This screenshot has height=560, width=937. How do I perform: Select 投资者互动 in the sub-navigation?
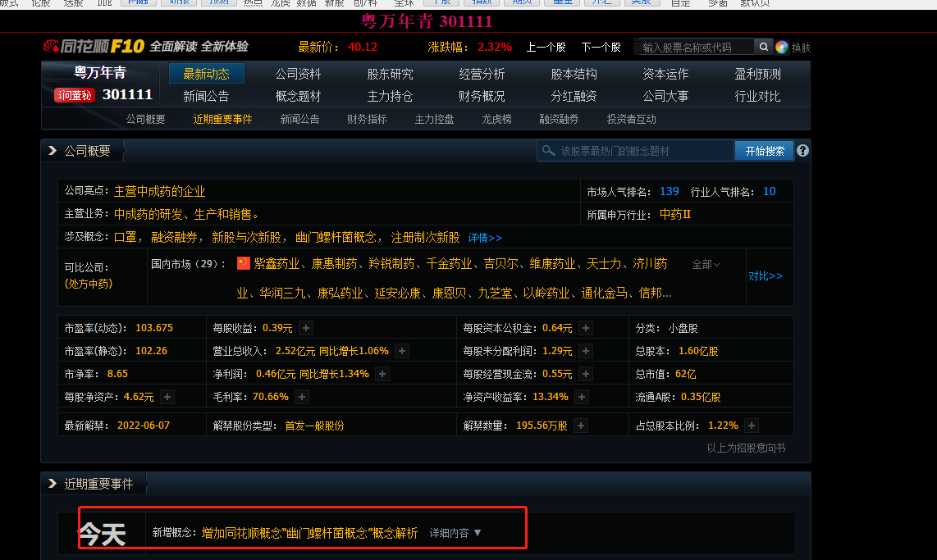coord(631,119)
